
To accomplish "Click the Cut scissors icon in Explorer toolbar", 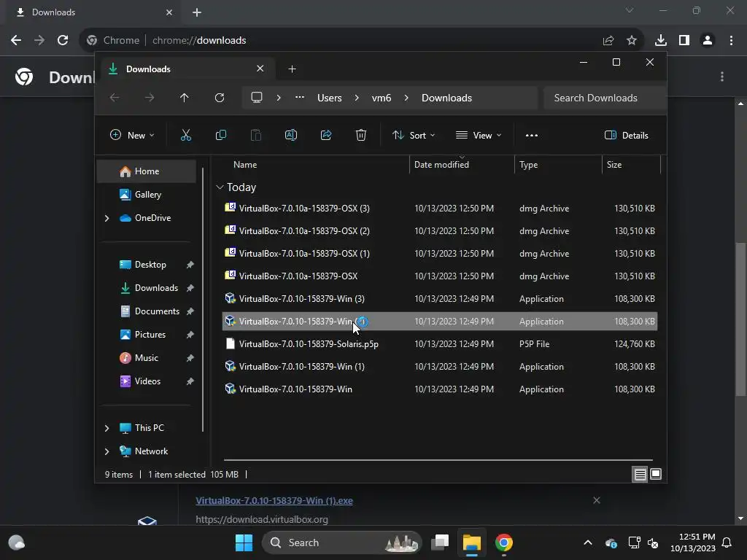I will 186,135.
